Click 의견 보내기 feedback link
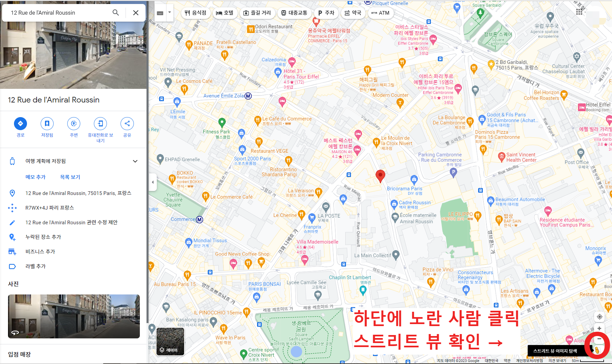The height and width of the screenshot is (364, 612). click(x=557, y=361)
